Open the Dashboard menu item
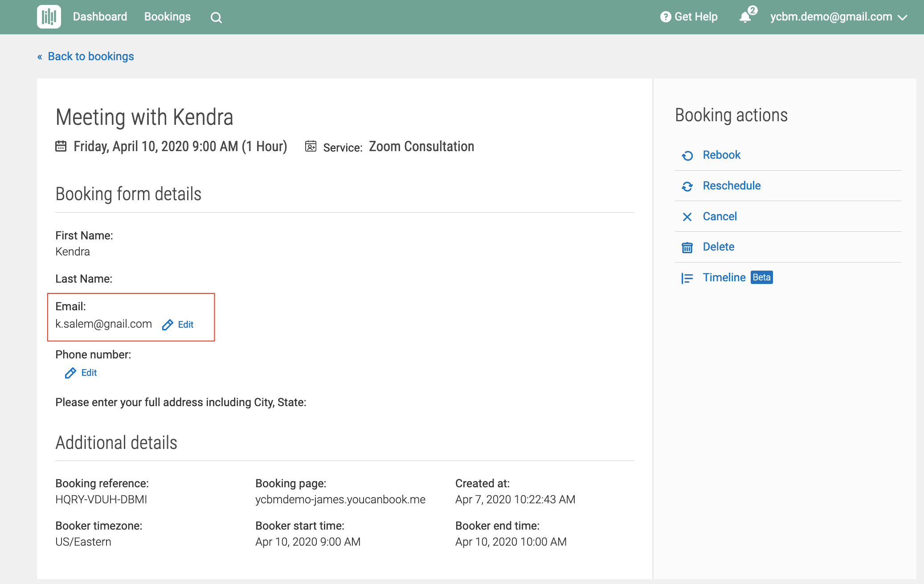This screenshot has width=924, height=584. (100, 17)
